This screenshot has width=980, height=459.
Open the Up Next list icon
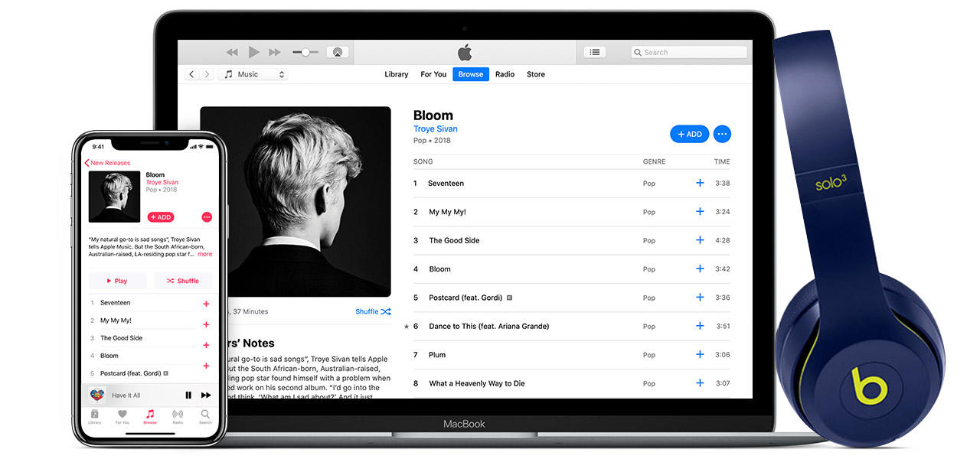595,52
